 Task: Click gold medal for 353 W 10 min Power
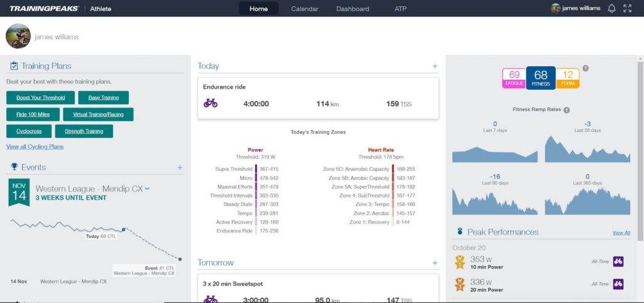(x=460, y=262)
